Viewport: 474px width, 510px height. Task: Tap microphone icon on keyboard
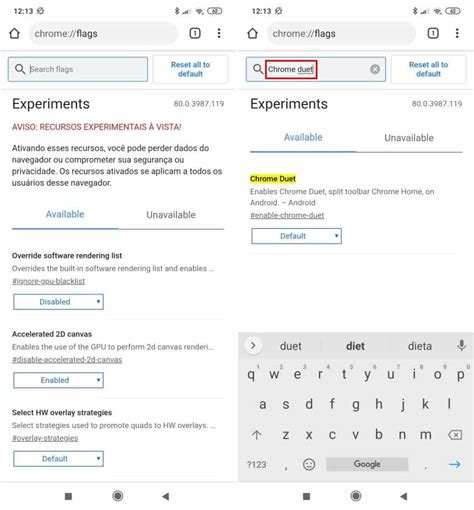point(461,345)
